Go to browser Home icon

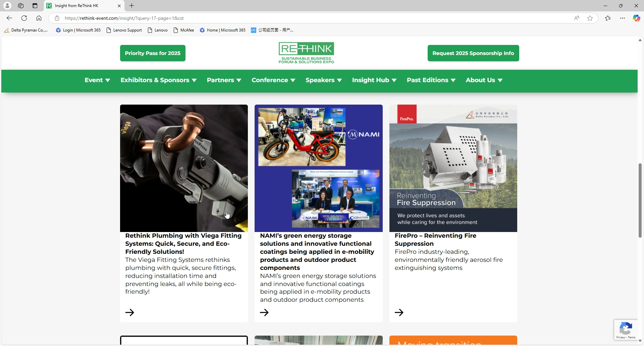pyautogui.click(x=39, y=18)
